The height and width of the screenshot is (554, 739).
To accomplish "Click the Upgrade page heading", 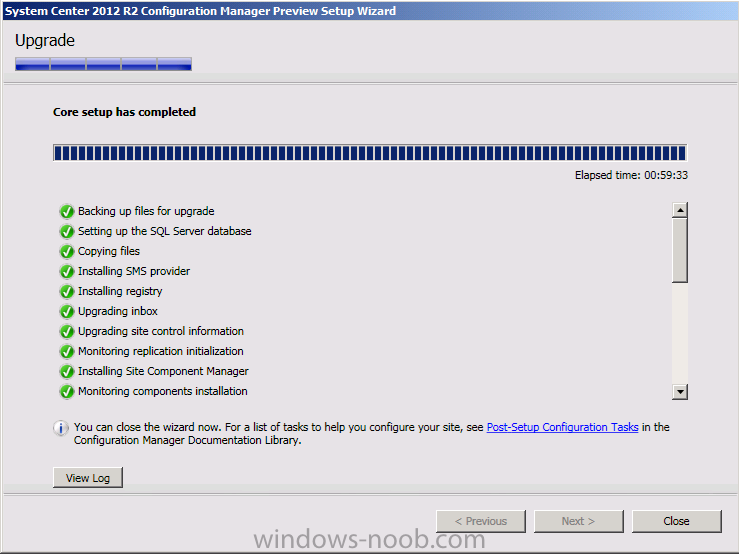I will pos(45,41).
